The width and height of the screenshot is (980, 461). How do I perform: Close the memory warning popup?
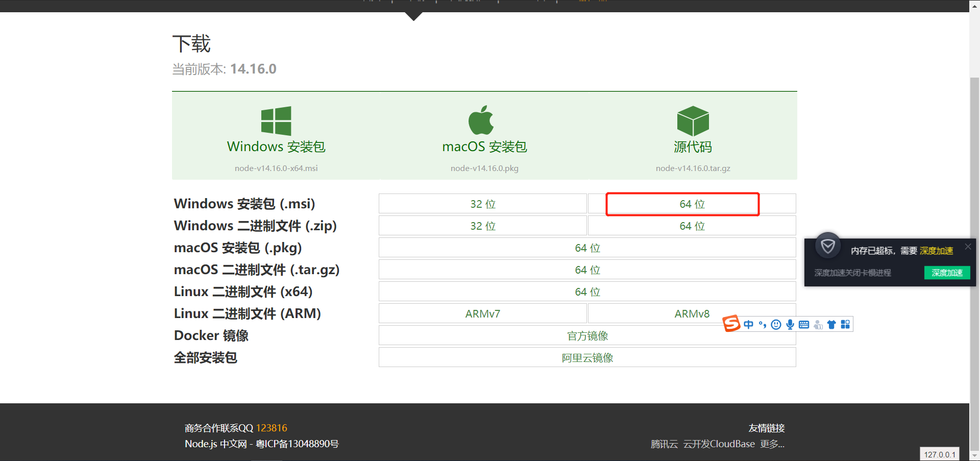point(968,247)
